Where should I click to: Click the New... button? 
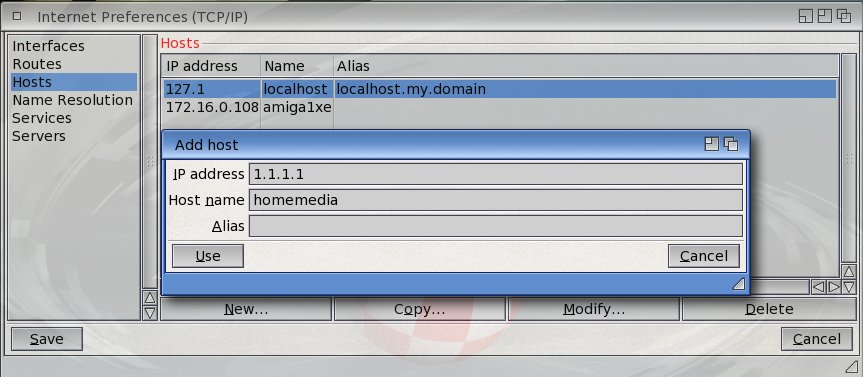[x=246, y=309]
